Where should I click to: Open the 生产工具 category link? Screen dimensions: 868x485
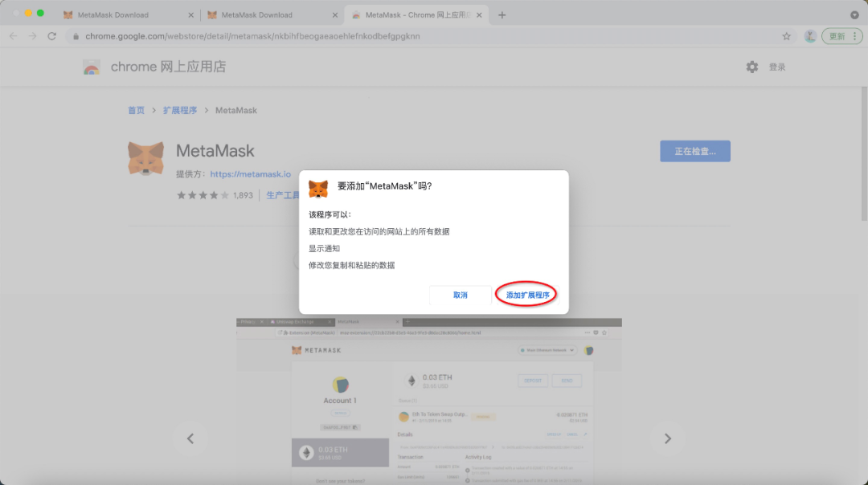coord(283,195)
